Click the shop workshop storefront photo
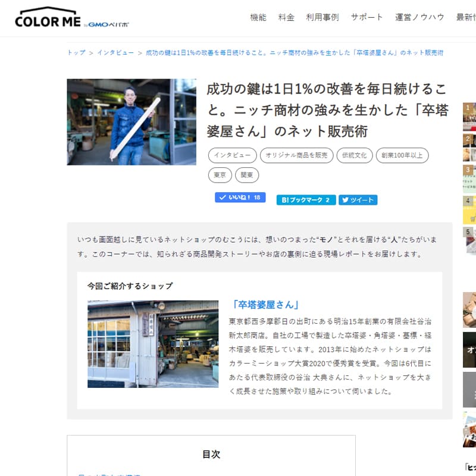 (145, 344)
